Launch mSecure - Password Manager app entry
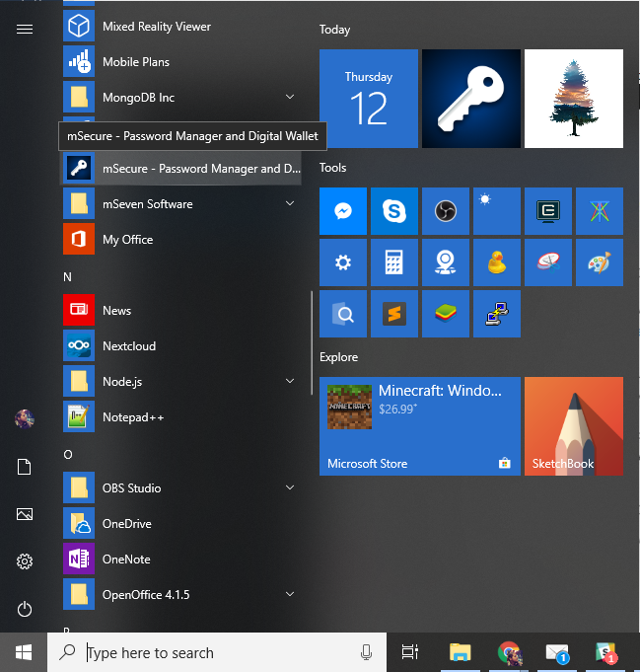The image size is (640, 672). (182, 169)
